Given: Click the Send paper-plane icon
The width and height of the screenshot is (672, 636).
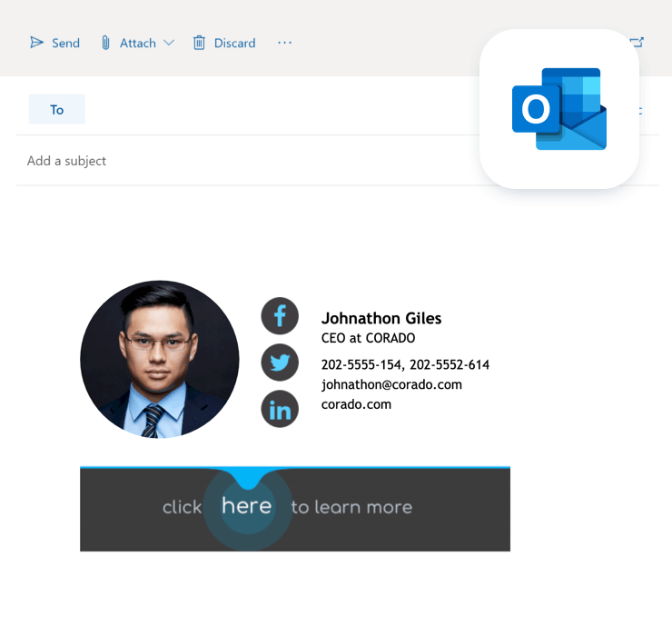Looking at the screenshot, I should (36, 43).
